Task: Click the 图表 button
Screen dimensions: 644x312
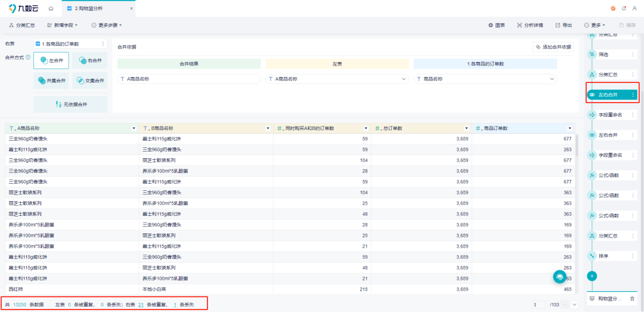Action: [497, 26]
